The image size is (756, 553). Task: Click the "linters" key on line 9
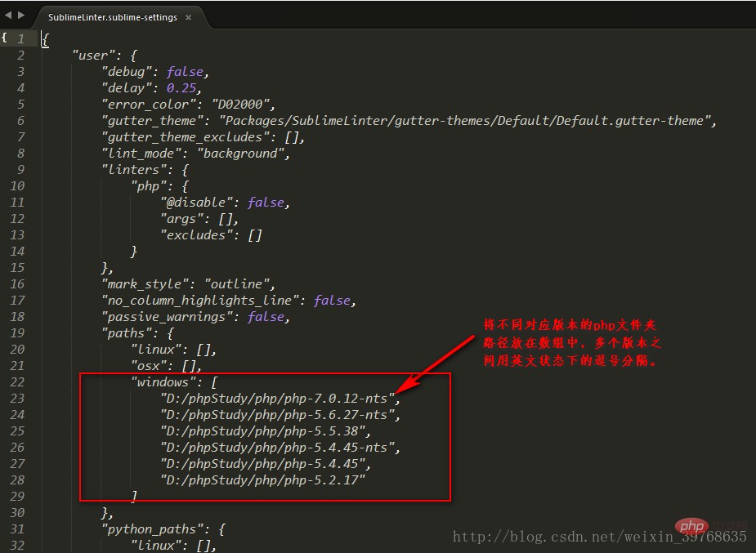[x=133, y=170]
